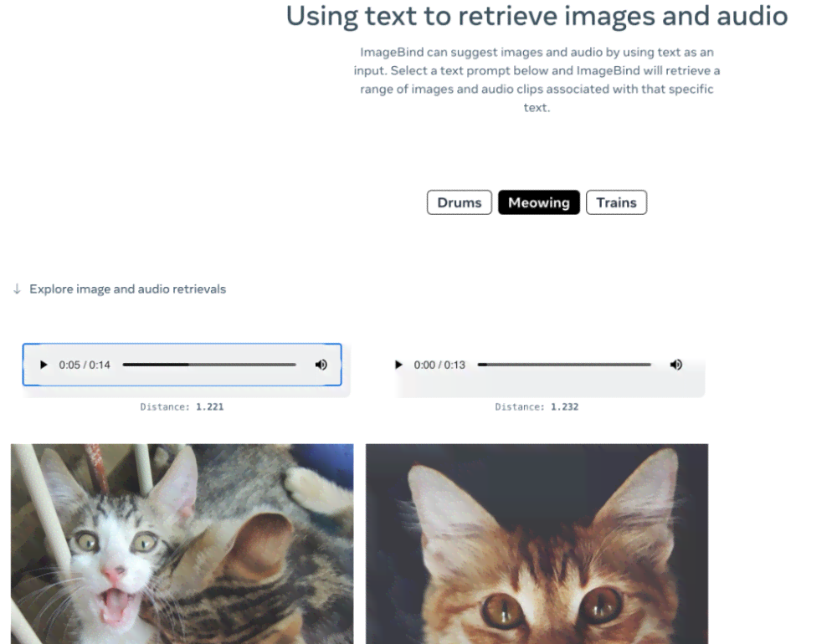
Task: Select the Trains text prompt
Action: pyautogui.click(x=616, y=202)
